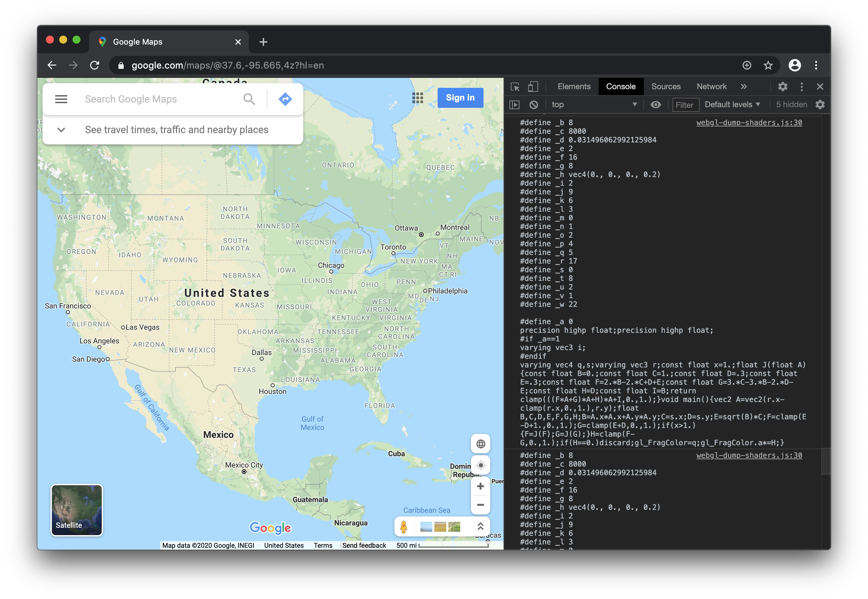Open DevTools settings gear
The height and width of the screenshot is (599, 868).
[783, 87]
